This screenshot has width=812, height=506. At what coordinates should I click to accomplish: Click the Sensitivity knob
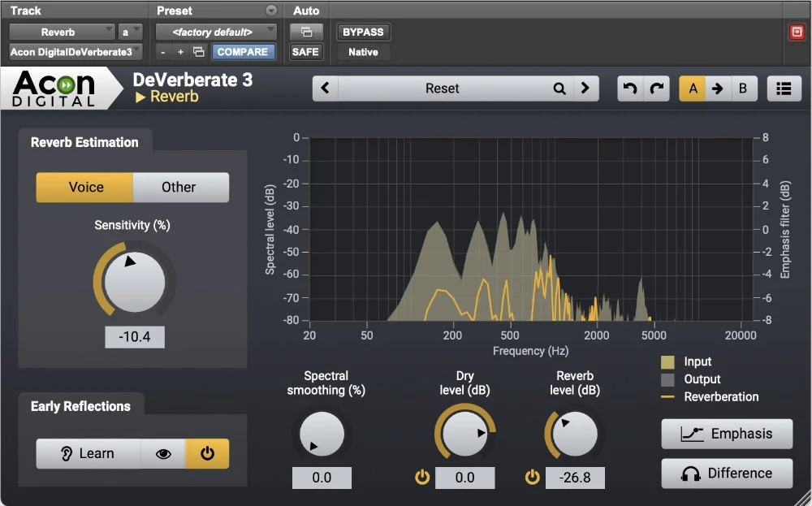coord(135,283)
